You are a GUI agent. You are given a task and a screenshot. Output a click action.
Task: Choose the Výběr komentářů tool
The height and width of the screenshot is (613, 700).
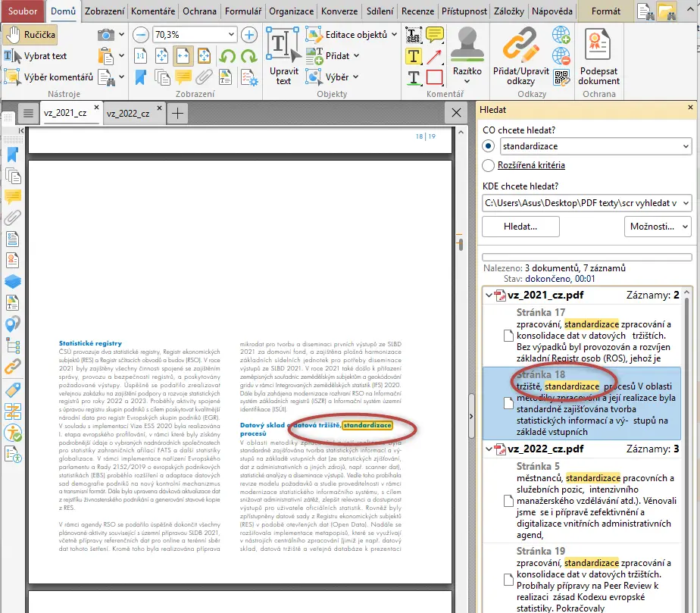point(48,77)
